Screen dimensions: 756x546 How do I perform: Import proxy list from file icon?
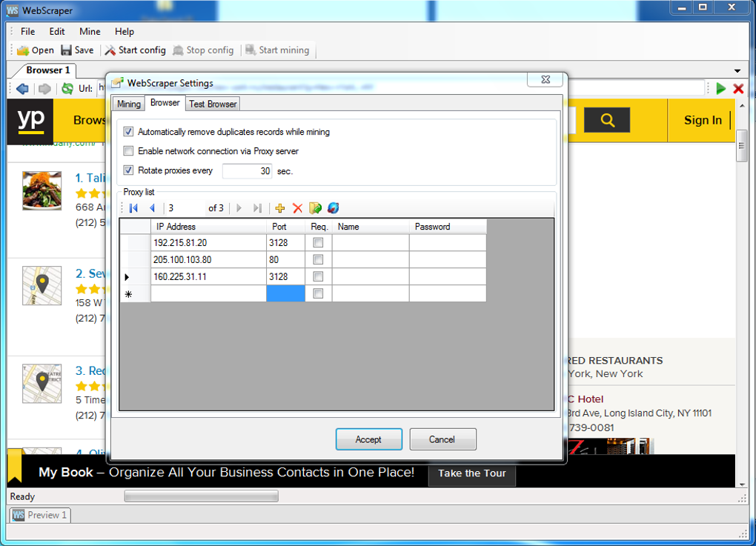point(315,208)
